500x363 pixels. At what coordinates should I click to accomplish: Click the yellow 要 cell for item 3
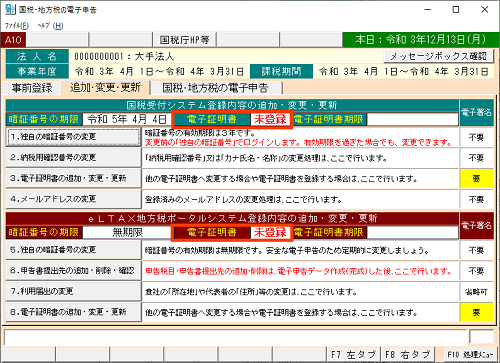pyautogui.click(x=476, y=178)
